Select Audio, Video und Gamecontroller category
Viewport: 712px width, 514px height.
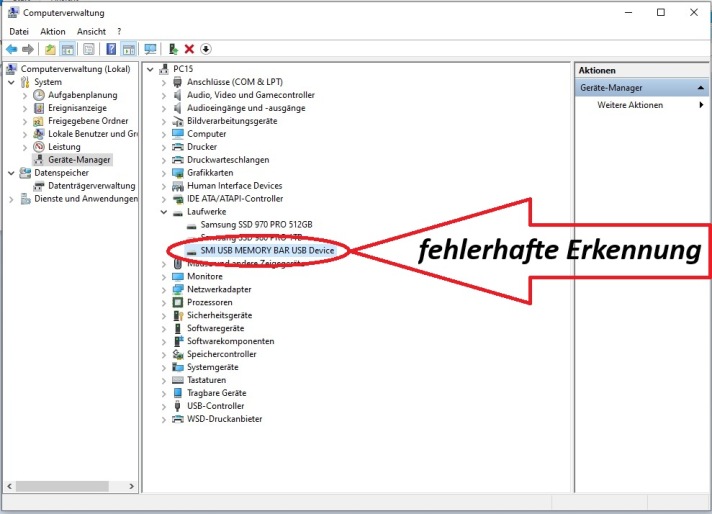click(251, 95)
